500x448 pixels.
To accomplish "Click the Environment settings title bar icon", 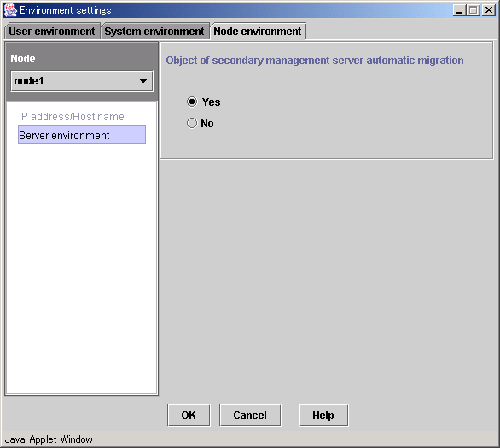I will click(x=10, y=10).
